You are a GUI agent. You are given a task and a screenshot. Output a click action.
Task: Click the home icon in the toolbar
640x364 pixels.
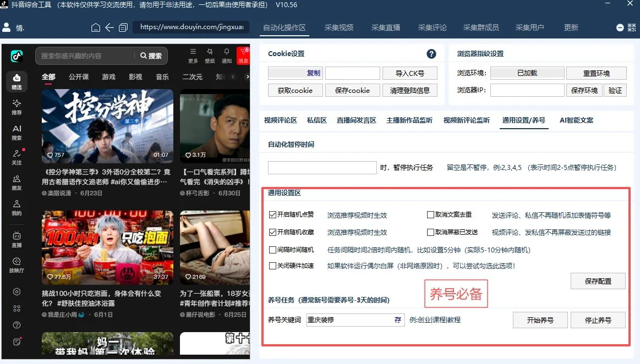tap(96, 27)
